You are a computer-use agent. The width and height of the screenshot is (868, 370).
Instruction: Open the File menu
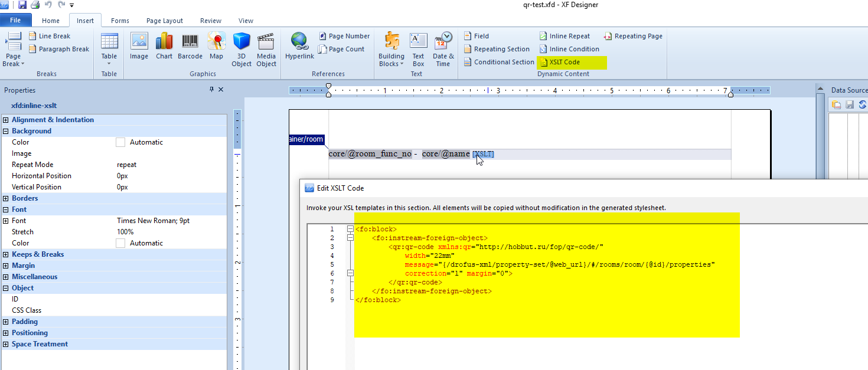(x=16, y=21)
